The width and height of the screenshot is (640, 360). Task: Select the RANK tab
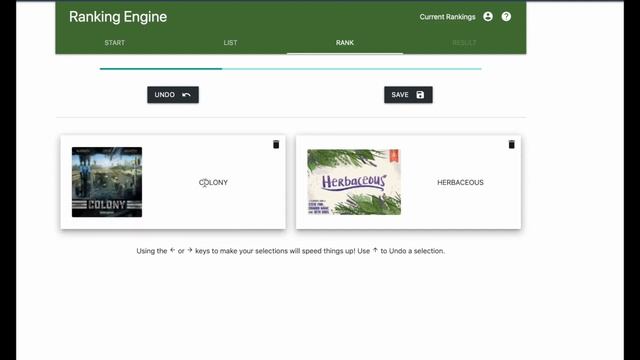coord(345,43)
